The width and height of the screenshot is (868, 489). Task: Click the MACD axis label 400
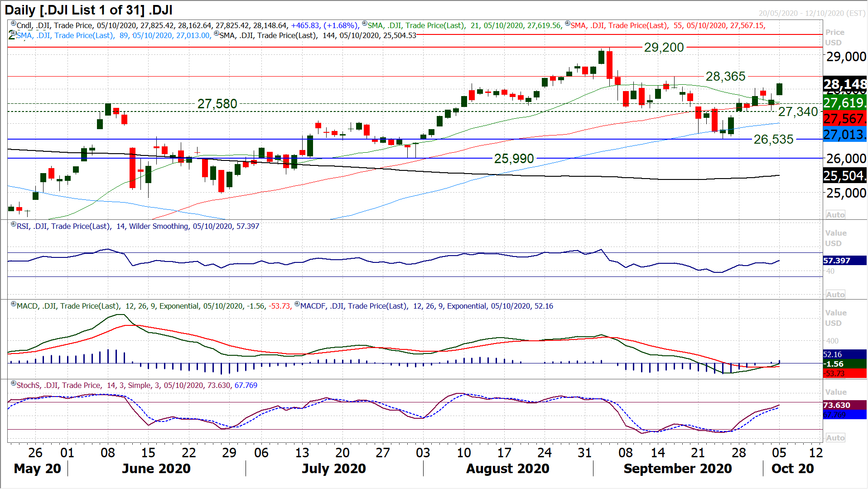832,341
